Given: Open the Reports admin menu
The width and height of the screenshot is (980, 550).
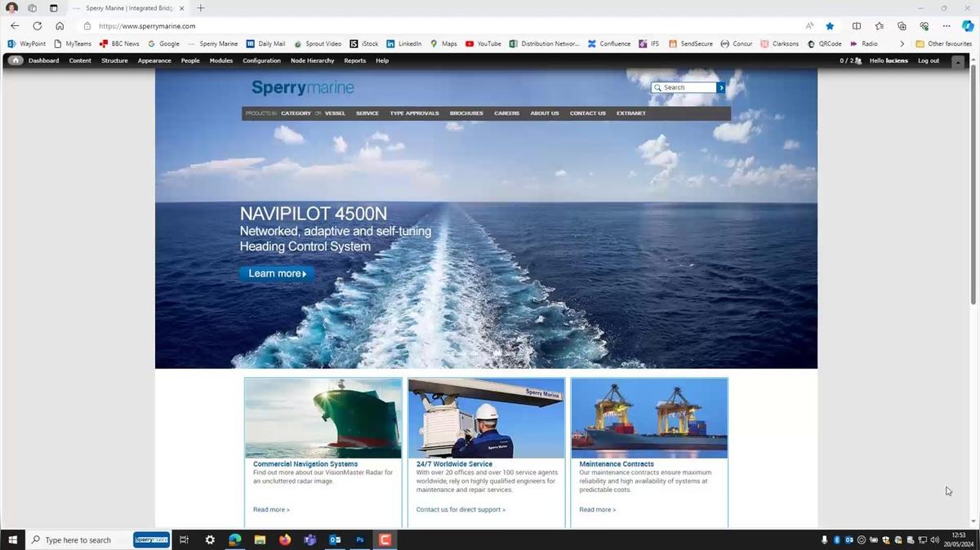Looking at the screenshot, I should click(x=354, y=60).
